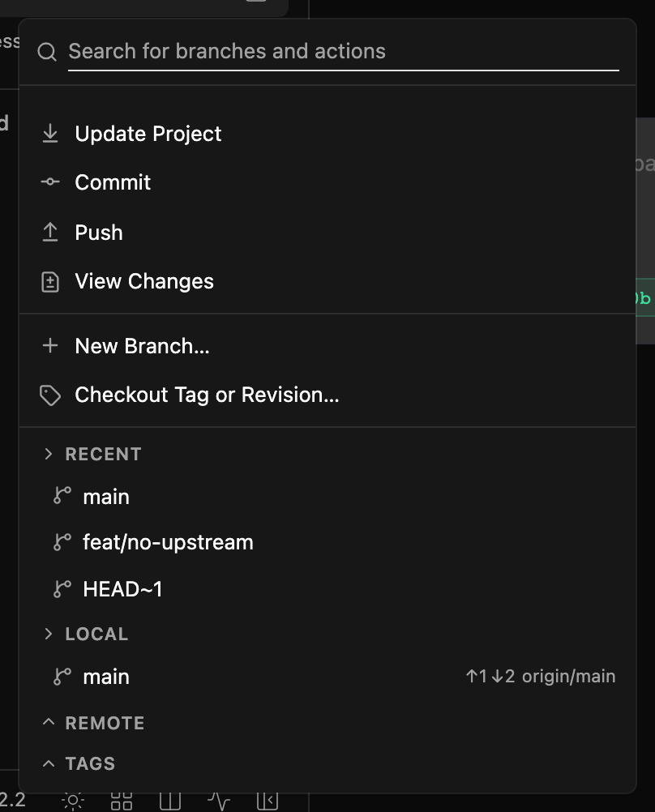655x812 pixels.
Task: Click the search magnifier icon
Action: pyautogui.click(x=47, y=52)
